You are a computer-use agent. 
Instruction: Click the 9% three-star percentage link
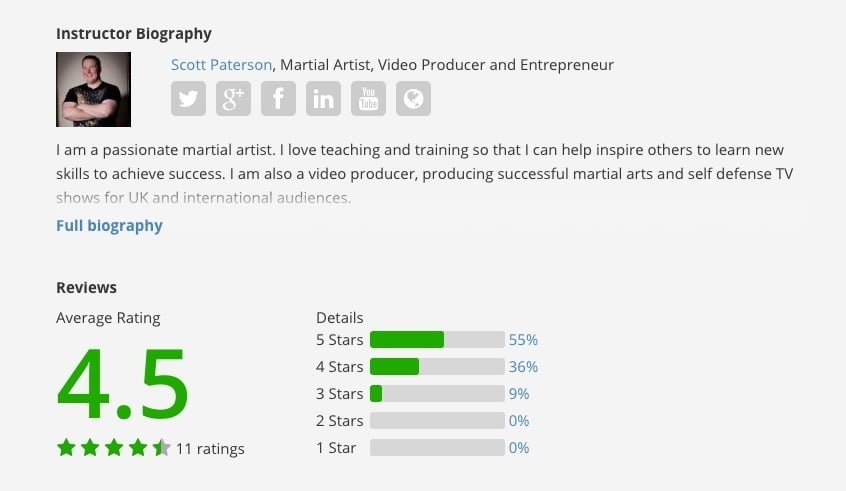point(519,394)
